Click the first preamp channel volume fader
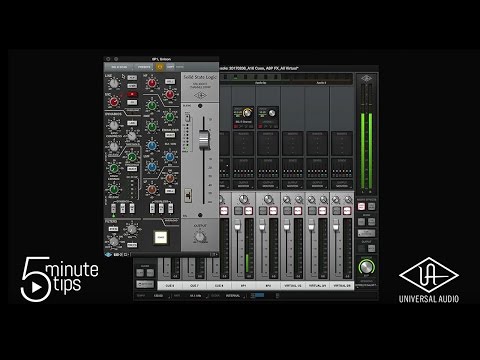The image size is (480, 360). [237, 225]
